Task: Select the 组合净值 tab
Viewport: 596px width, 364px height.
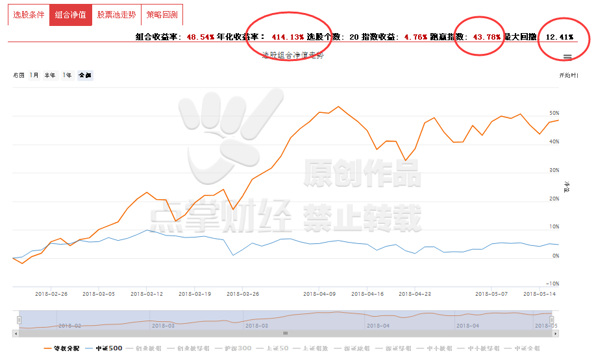Action: click(71, 15)
